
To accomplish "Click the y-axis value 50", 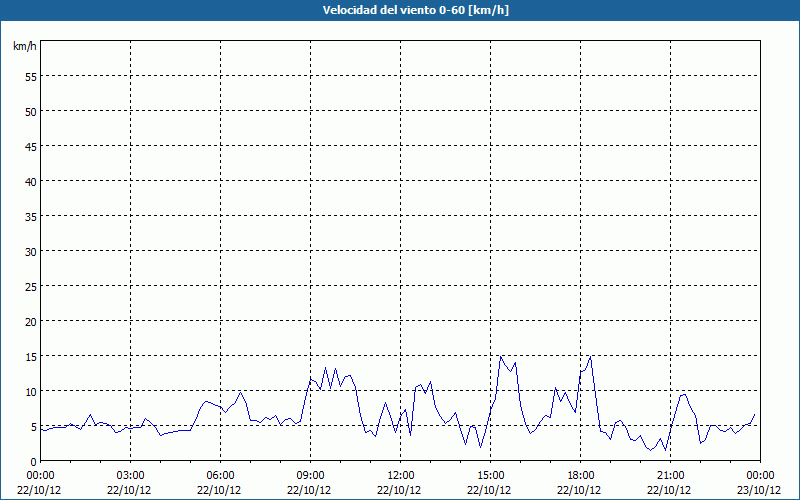I will coord(31,112).
